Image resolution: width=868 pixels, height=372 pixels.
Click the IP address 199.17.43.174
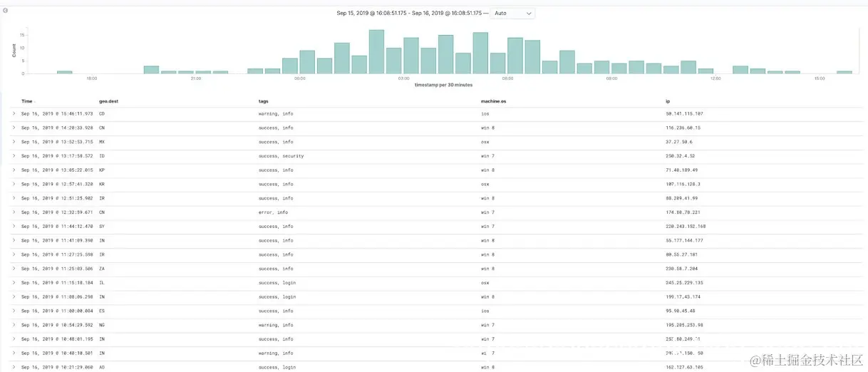click(683, 296)
